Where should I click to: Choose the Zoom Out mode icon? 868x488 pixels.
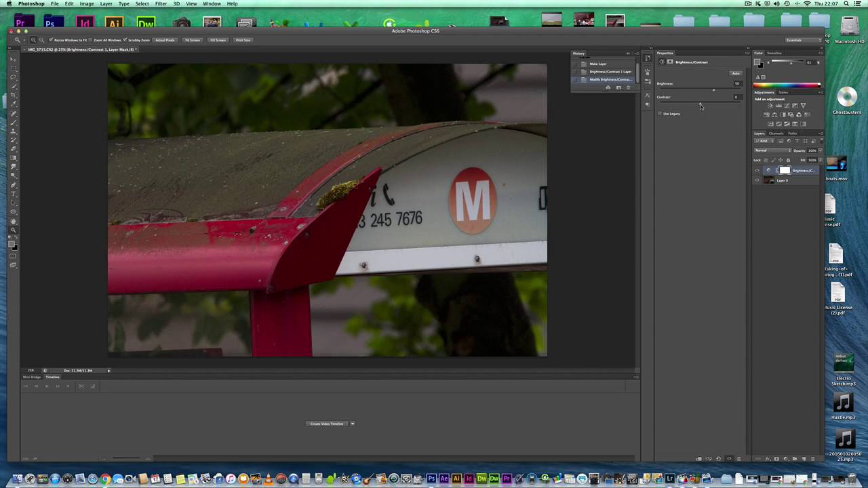click(41, 40)
